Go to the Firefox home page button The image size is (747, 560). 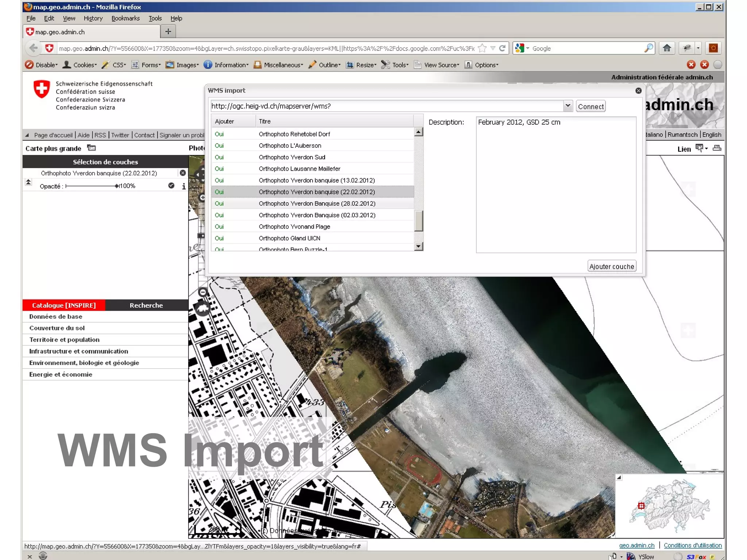667,48
